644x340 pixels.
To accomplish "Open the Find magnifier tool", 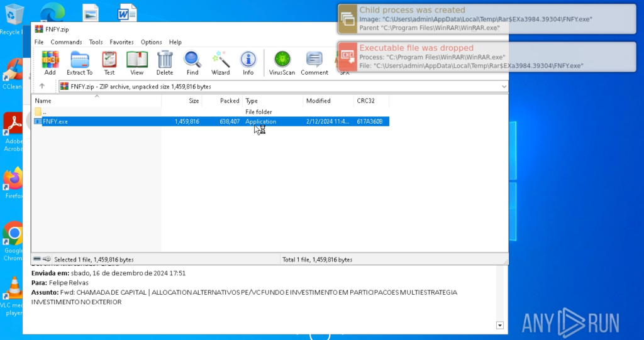I will coord(192,63).
